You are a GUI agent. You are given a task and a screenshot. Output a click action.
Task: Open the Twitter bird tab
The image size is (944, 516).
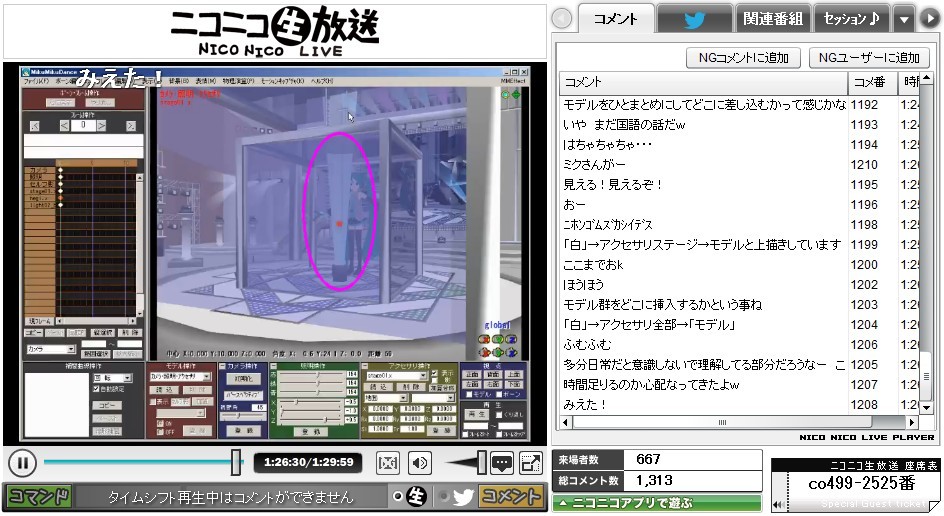(x=695, y=19)
